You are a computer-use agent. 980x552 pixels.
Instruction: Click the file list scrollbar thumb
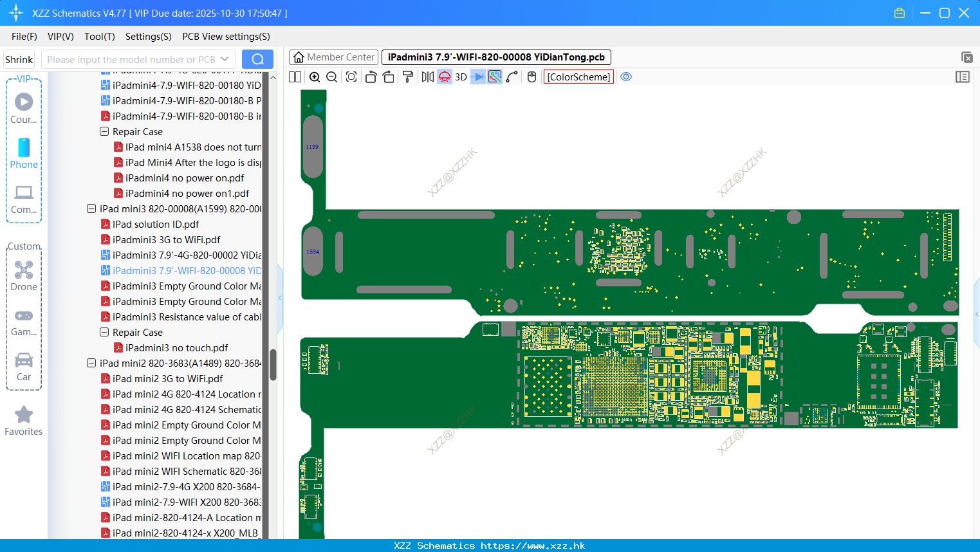273,365
